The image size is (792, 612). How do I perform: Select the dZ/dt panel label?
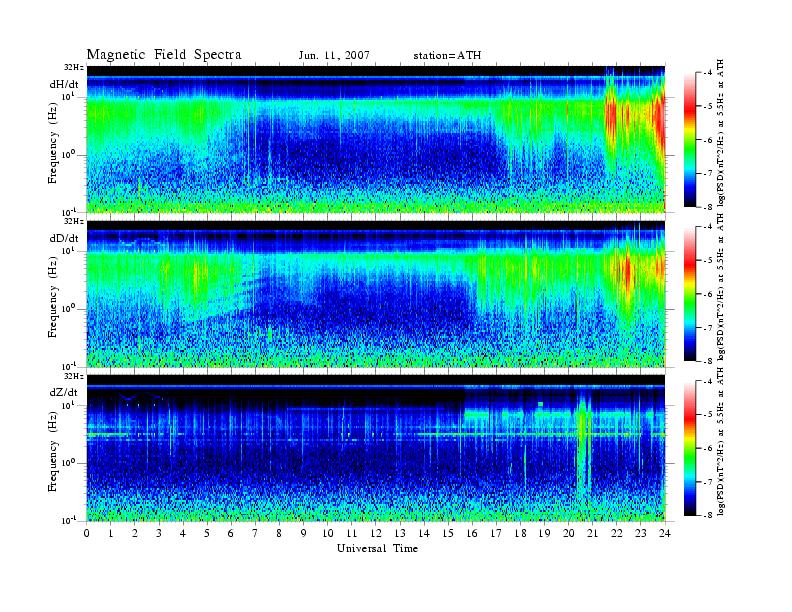(64, 392)
